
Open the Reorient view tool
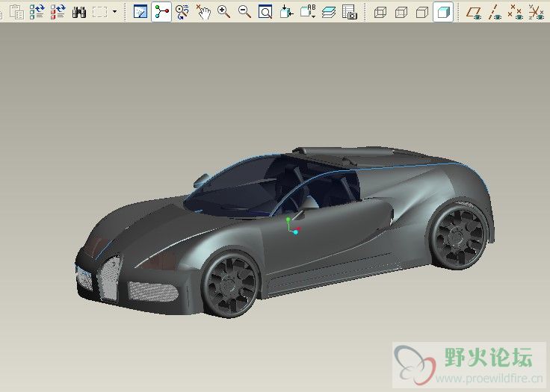pyautogui.click(x=286, y=12)
